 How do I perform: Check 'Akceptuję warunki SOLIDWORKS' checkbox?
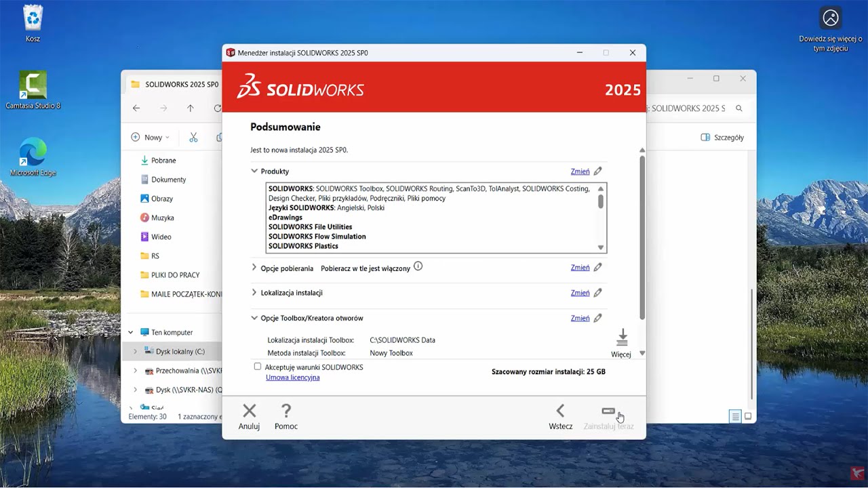click(258, 367)
